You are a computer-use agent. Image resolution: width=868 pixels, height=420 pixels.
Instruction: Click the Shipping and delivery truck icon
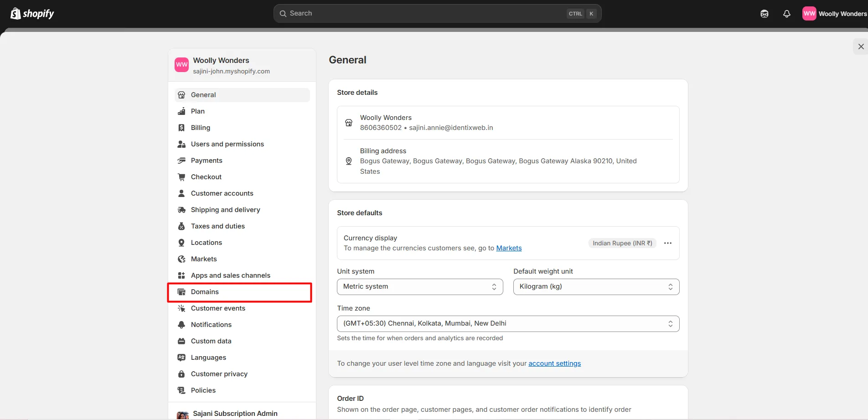coord(181,210)
